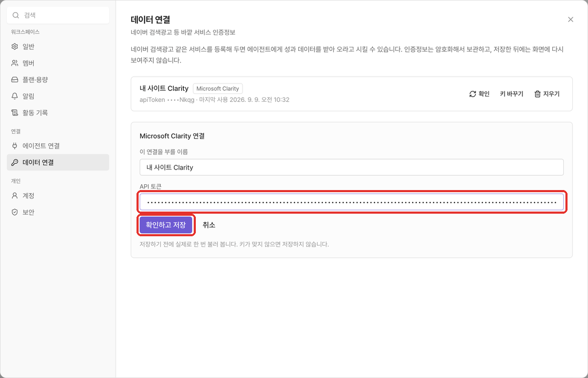
Task: Click the refresh icon beside 확인
Action: point(472,94)
